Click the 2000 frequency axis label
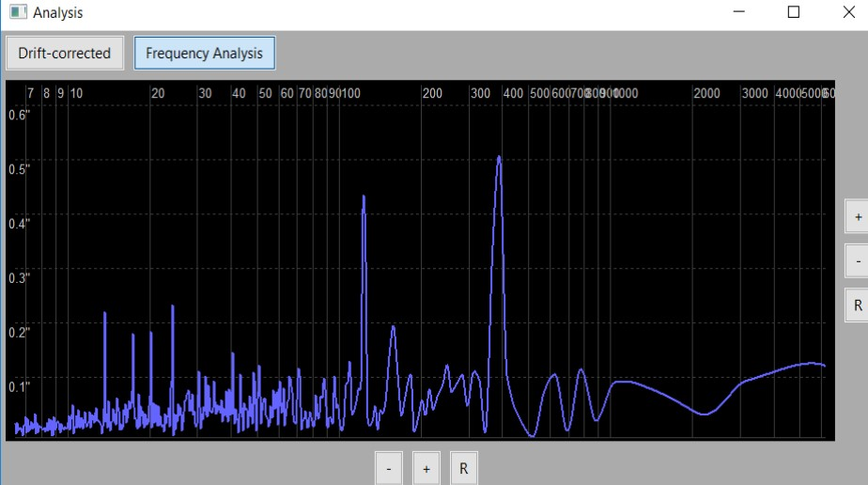The height and width of the screenshot is (485, 868). click(x=707, y=93)
